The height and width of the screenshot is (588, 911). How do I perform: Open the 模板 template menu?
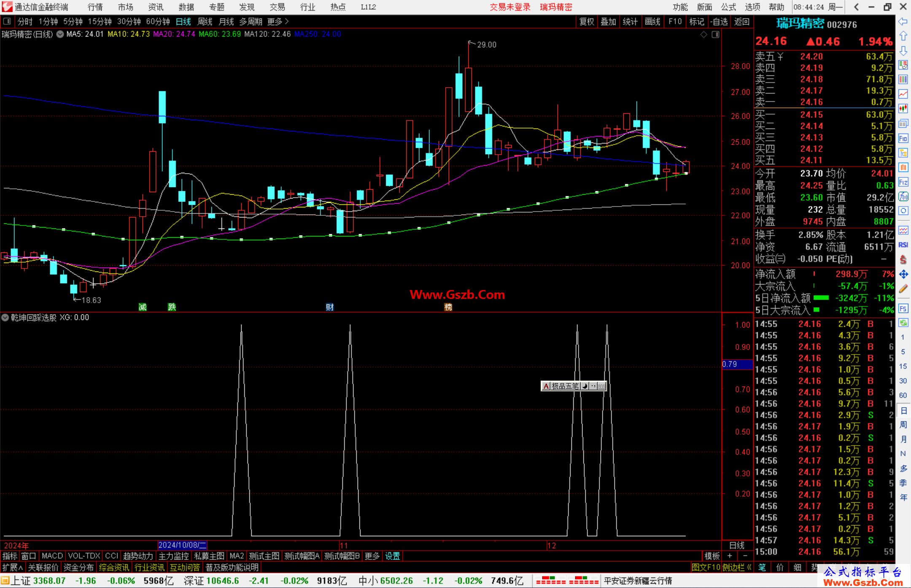tap(712, 556)
